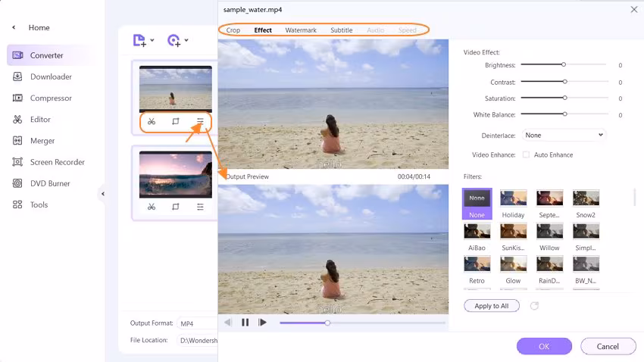Screen dimensions: 644x362
Task: Enable the Auto Enhance checkbox
Action: (x=526, y=154)
